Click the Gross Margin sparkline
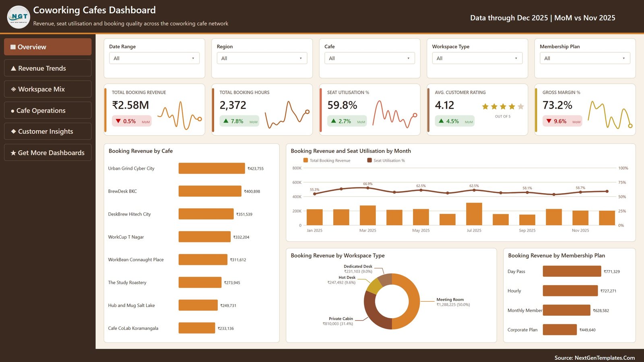Screen dimensions: 644x362 [x=610, y=115]
